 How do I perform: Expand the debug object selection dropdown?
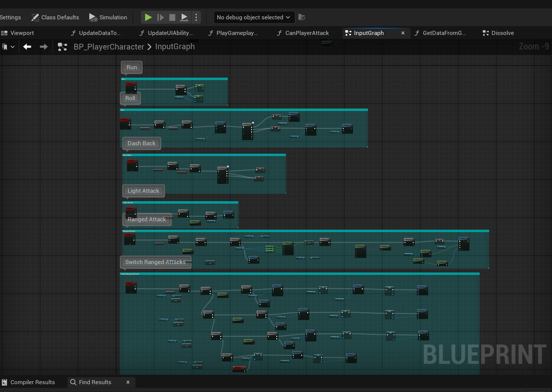click(253, 17)
